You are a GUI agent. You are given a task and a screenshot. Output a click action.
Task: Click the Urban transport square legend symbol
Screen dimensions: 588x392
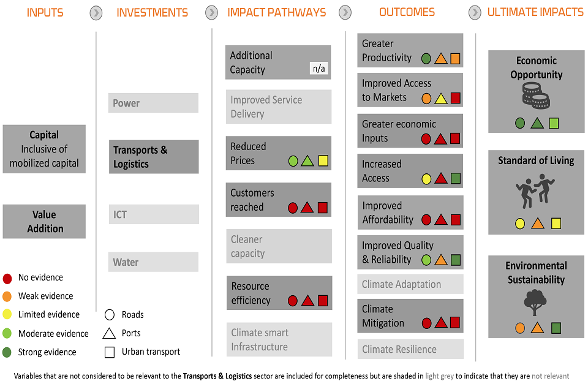click(110, 352)
